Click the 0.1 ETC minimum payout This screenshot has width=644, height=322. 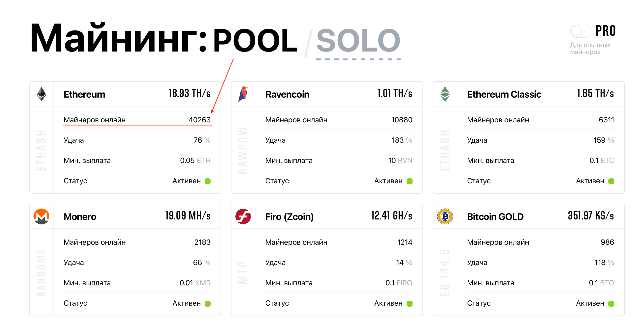(x=602, y=161)
